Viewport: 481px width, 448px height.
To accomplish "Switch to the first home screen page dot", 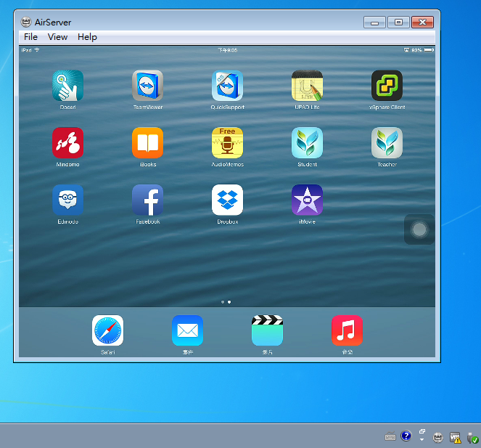I will point(223,302).
